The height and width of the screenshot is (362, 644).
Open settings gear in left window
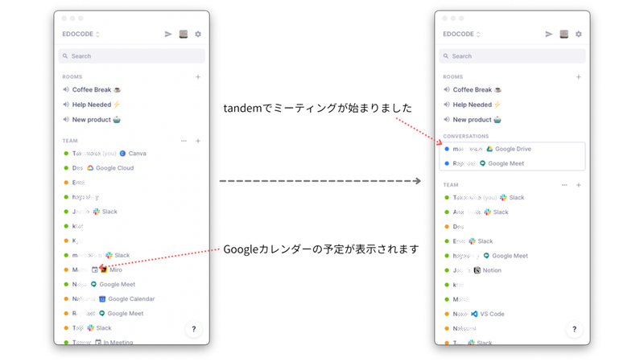pyautogui.click(x=198, y=34)
